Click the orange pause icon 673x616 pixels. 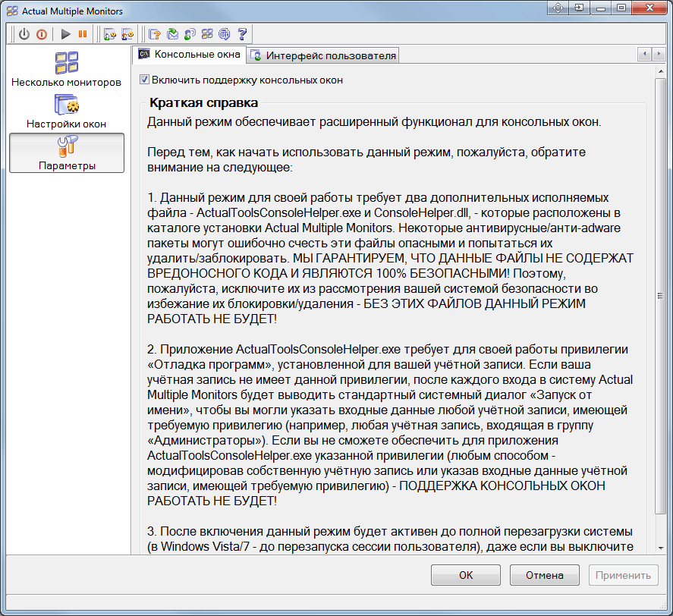point(83,33)
